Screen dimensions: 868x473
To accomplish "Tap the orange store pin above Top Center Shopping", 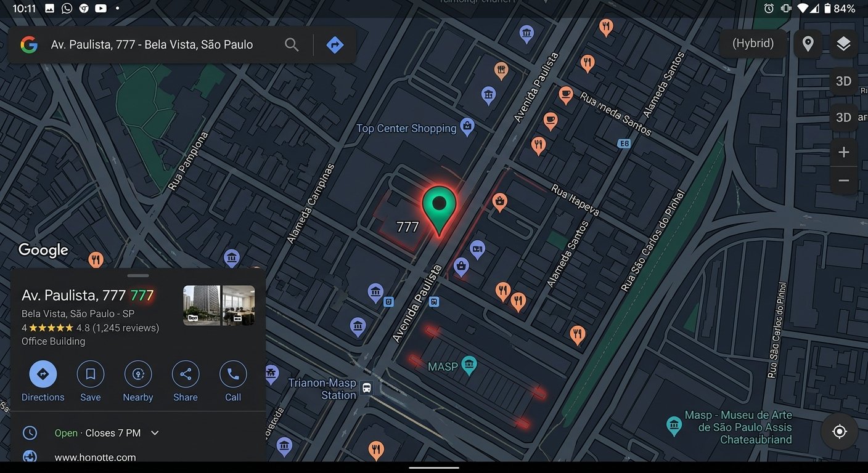I will (501, 71).
